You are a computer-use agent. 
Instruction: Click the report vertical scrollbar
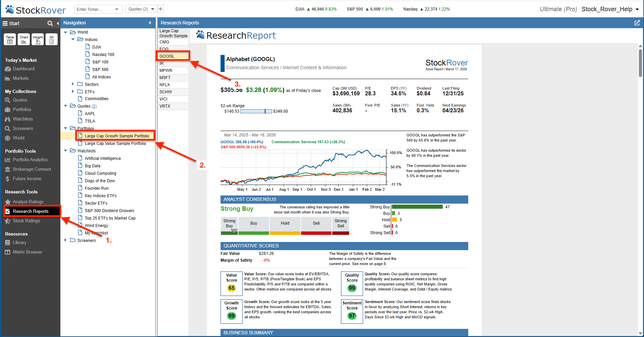pyautogui.click(x=640, y=63)
